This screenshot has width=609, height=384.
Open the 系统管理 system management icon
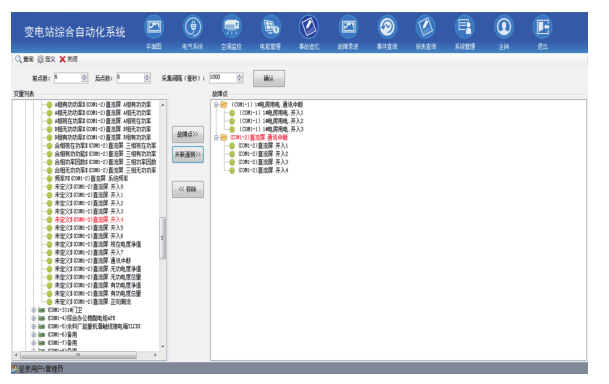(x=465, y=27)
